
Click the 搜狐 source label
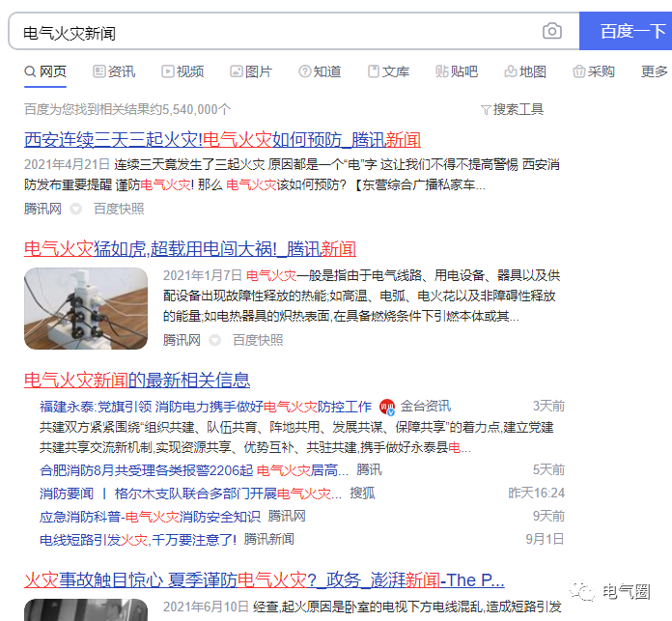[363, 494]
